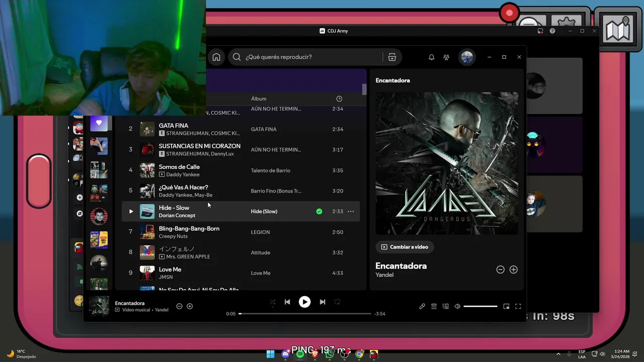Open the now-playing album thumbnail in player bar

pos(99,306)
